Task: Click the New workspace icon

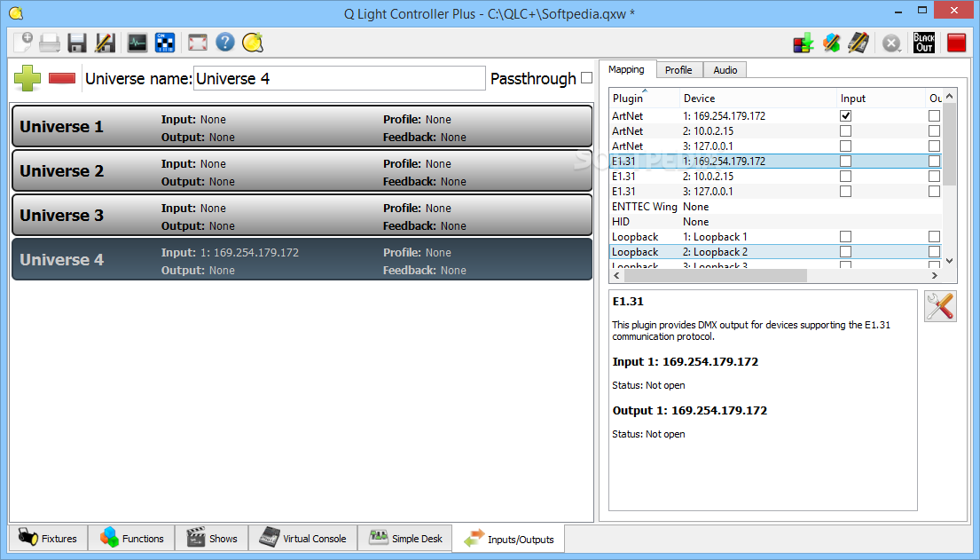Action: coord(23,43)
